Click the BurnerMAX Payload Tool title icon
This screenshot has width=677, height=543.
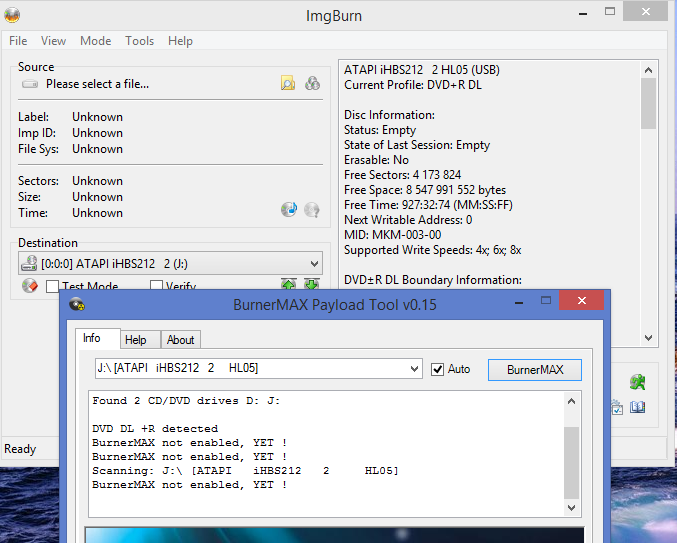(77, 304)
